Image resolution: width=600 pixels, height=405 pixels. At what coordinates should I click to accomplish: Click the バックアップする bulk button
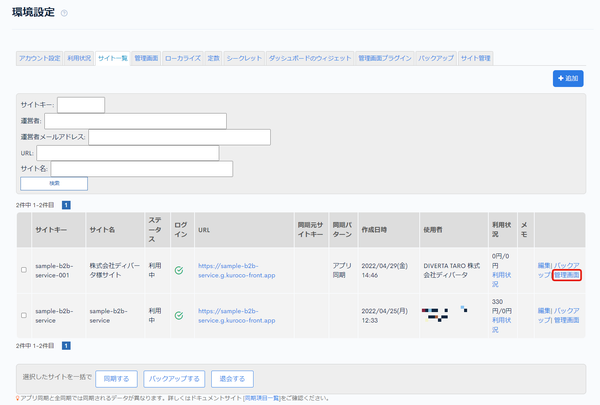(174, 379)
